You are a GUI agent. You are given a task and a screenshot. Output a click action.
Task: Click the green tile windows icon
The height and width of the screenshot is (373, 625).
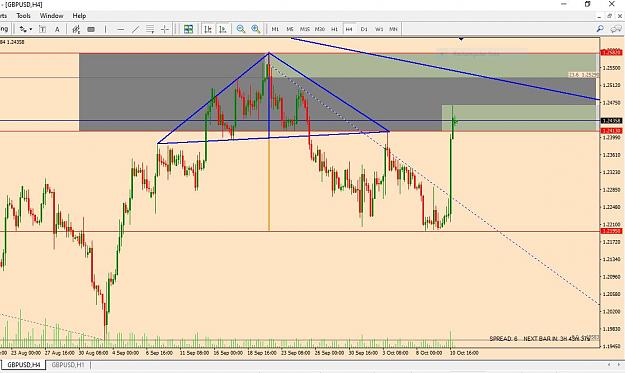point(188,29)
